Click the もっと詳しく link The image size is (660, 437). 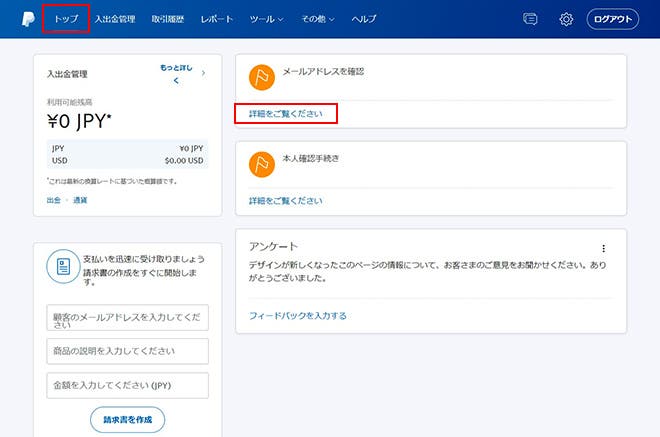176,73
